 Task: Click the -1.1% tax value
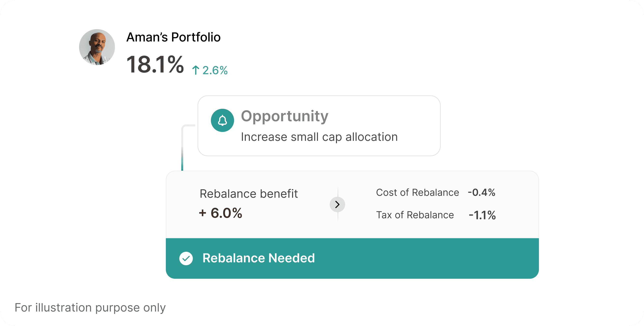coord(482,215)
